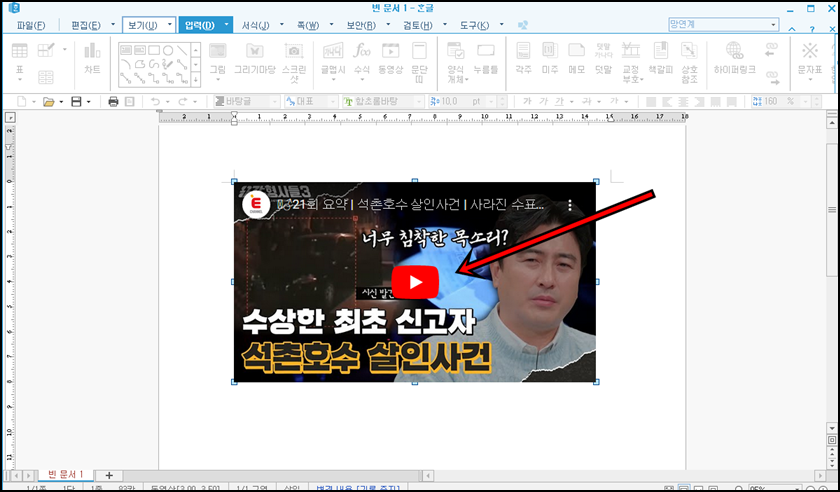Open the 서식(J) menu
Viewport: 840px width, 492px height.
[255, 25]
